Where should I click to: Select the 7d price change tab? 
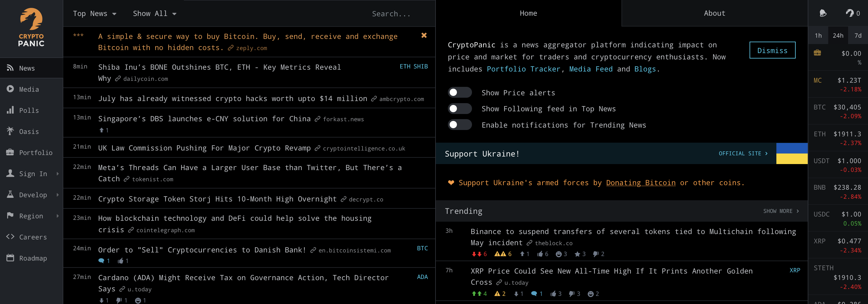pos(858,35)
